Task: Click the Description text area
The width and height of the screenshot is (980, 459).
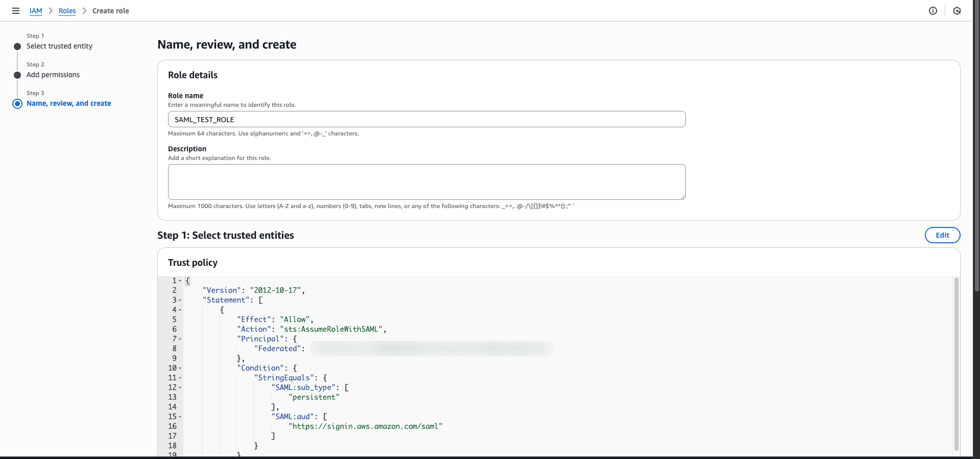Action: 426,182
